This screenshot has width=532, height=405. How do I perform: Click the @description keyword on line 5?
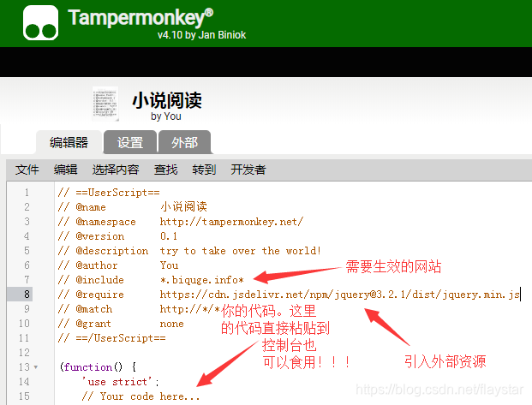(112, 251)
